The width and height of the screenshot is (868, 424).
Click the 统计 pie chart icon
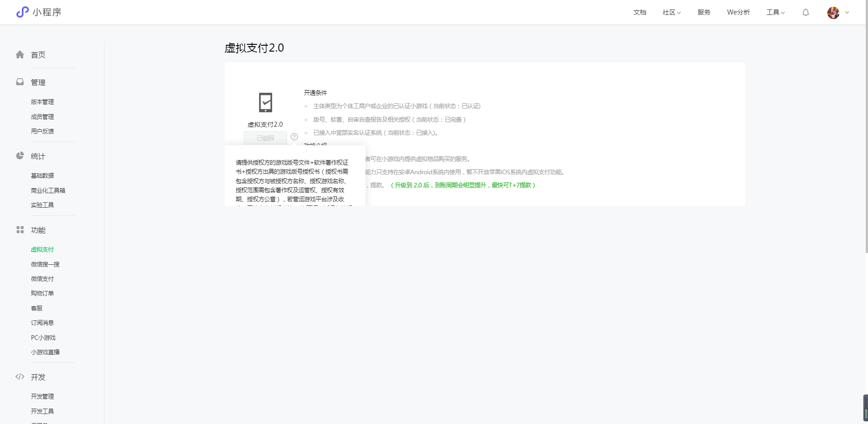point(20,156)
